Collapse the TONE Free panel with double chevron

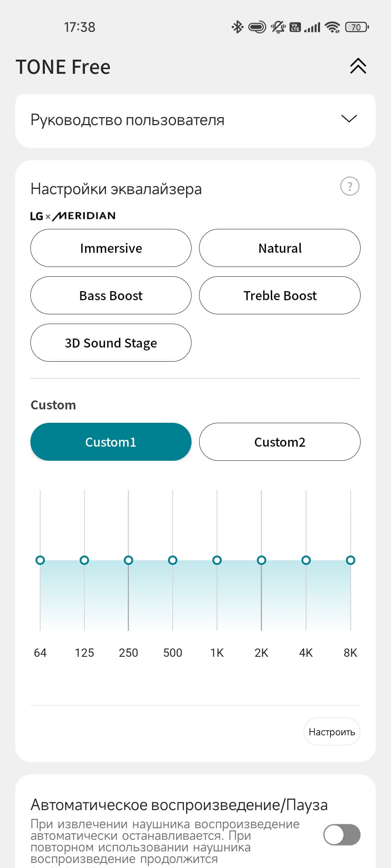tap(358, 66)
